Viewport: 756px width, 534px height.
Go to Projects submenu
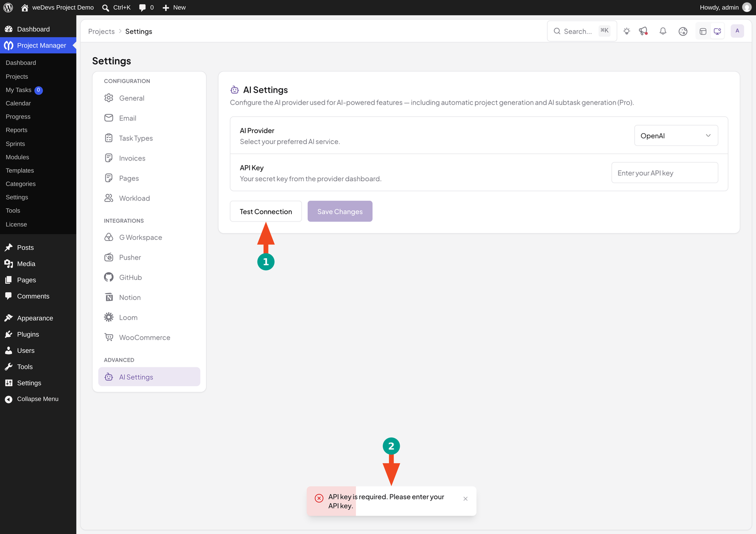click(17, 76)
